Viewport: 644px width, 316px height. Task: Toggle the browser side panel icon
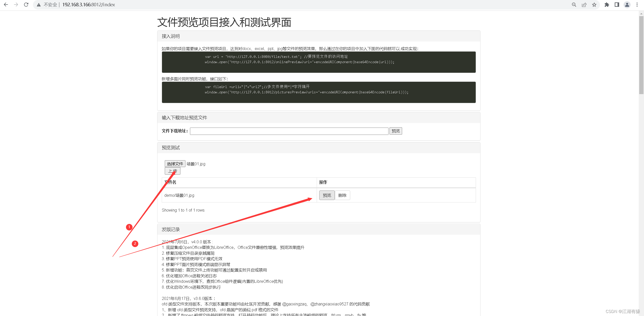[617, 5]
